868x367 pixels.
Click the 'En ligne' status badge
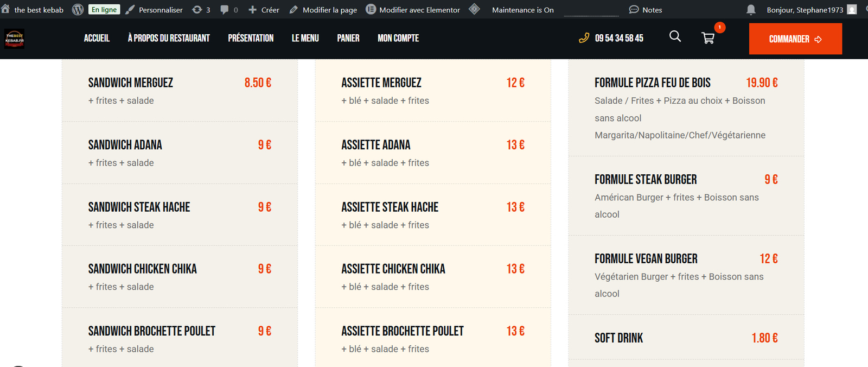click(104, 10)
